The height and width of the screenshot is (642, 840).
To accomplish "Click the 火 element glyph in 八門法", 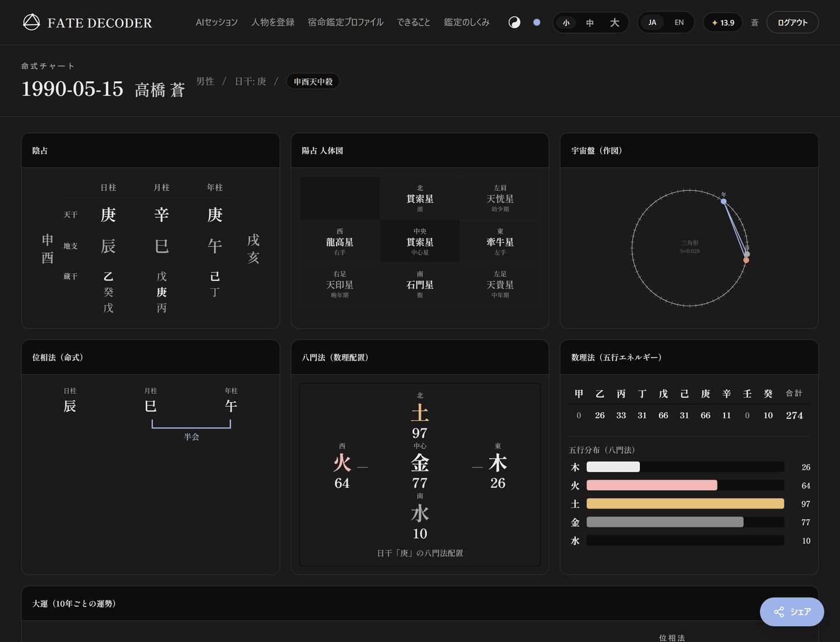I will 342,463.
